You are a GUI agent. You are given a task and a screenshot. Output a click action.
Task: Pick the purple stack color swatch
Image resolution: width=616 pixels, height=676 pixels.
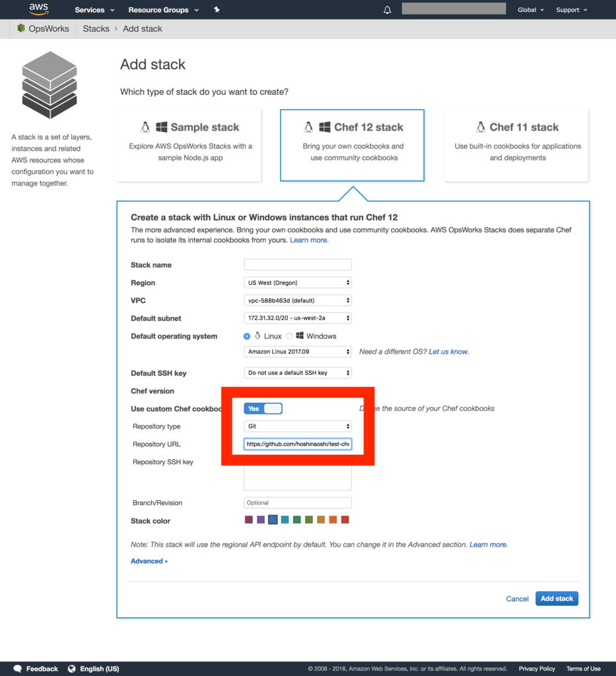[261, 520]
